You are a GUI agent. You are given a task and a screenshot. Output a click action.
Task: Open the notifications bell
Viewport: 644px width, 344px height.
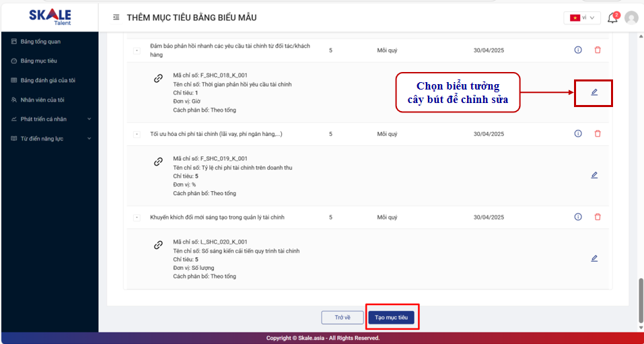pyautogui.click(x=612, y=18)
